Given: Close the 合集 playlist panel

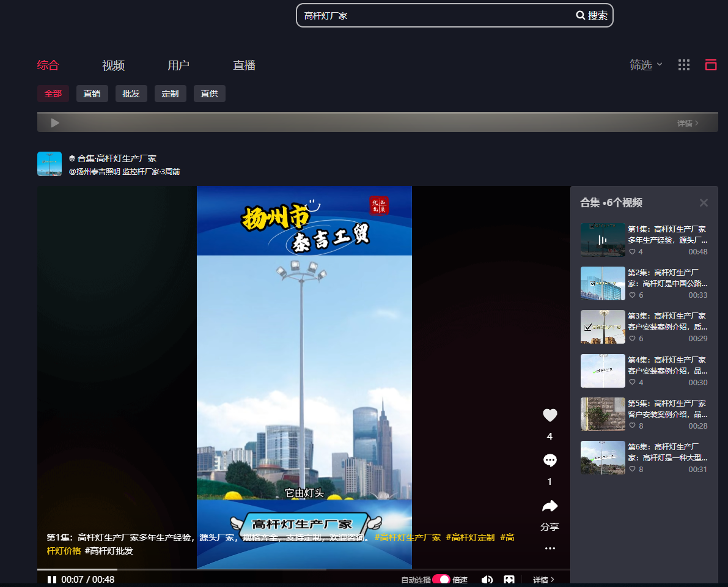Looking at the screenshot, I should click(x=704, y=203).
